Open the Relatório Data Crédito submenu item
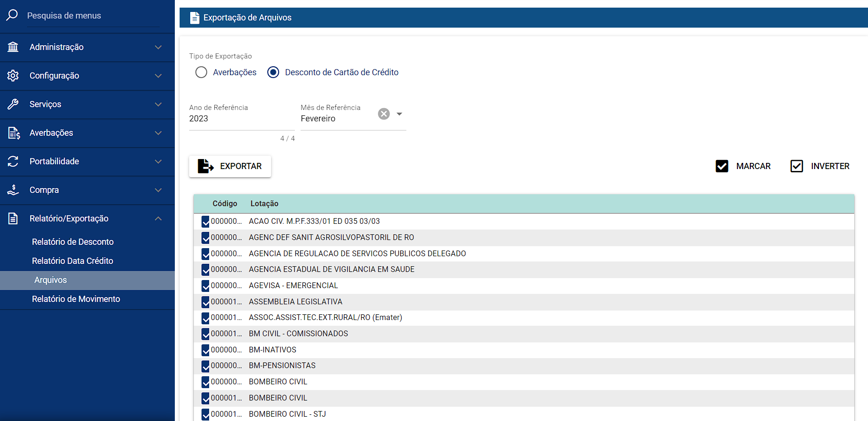The height and width of the screenshot is (421, 868). [72, 261]
